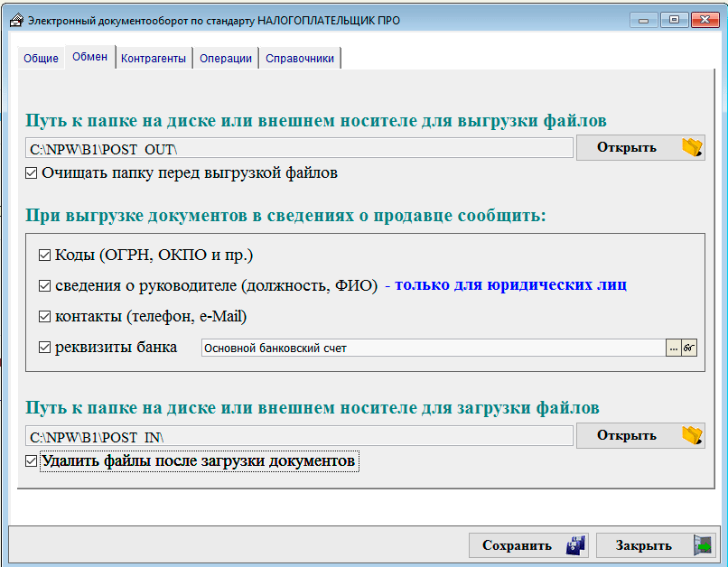Click the Основной банковский счет field
The image size is (728, 567).
(434, 348)
